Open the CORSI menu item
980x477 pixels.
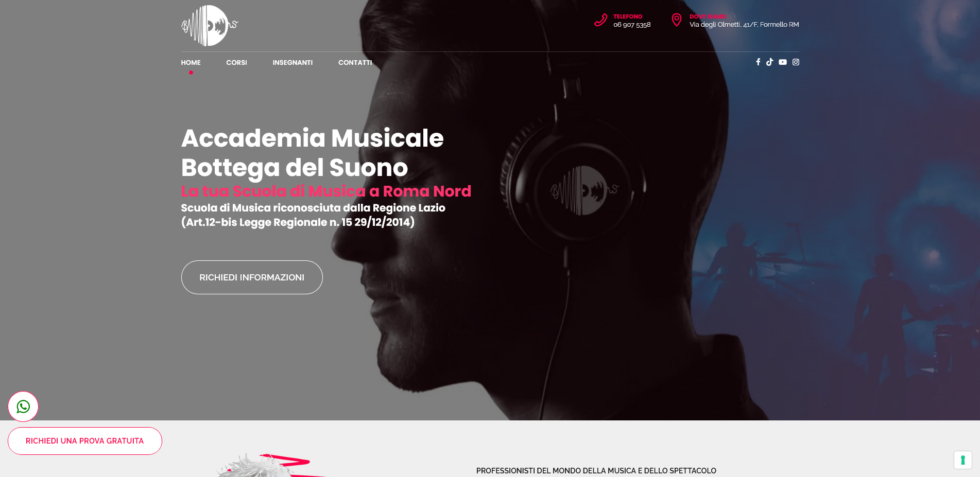coord(236,62)
